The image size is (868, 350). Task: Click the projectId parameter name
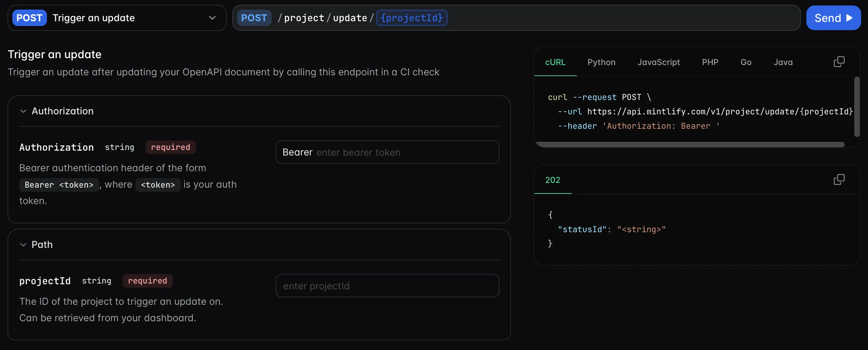click(x=45, y=281)
